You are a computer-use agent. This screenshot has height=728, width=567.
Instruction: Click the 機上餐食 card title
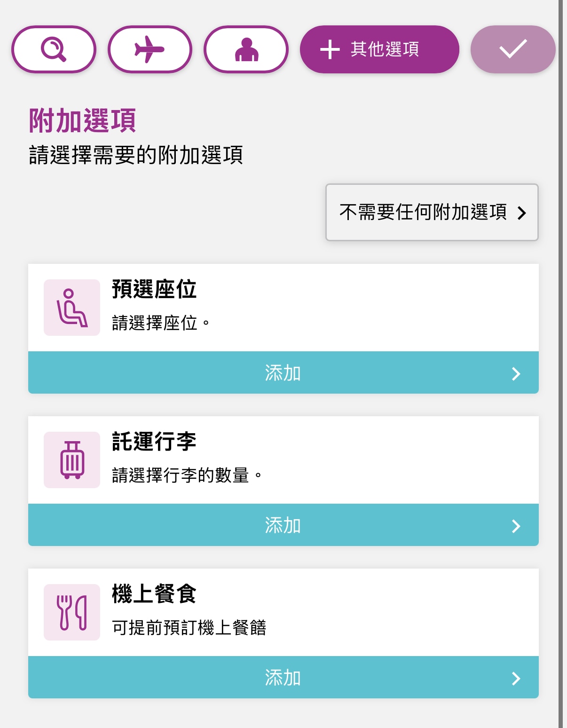tap(154, 594)
